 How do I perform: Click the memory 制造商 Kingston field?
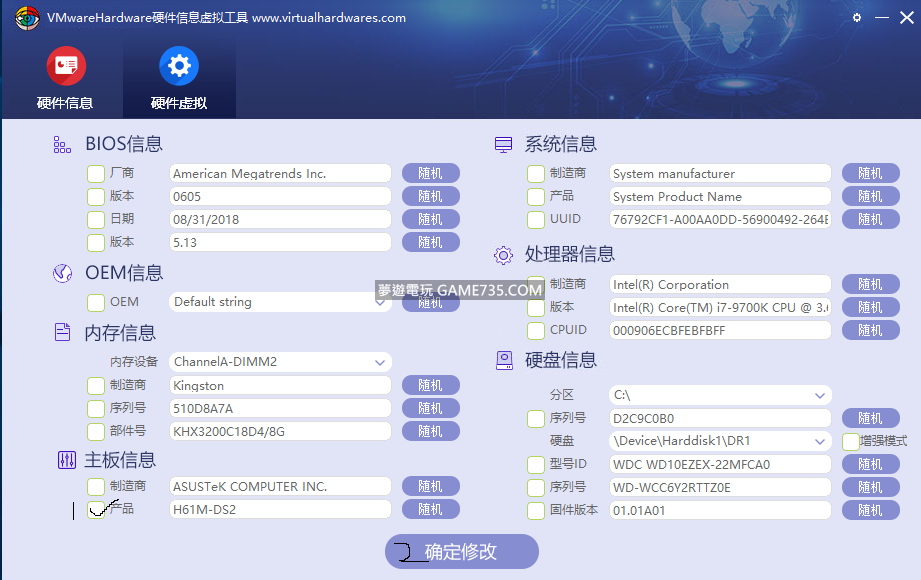280,385
